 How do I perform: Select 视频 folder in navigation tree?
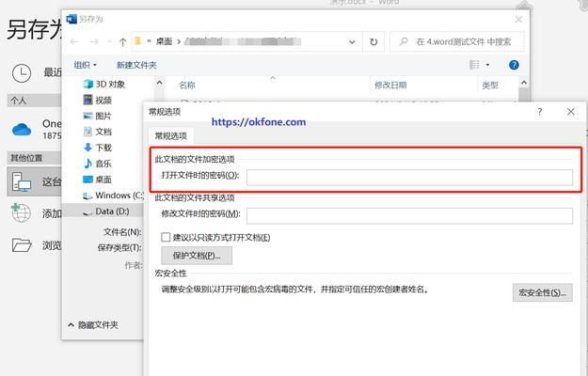click(x=97, y=100)
